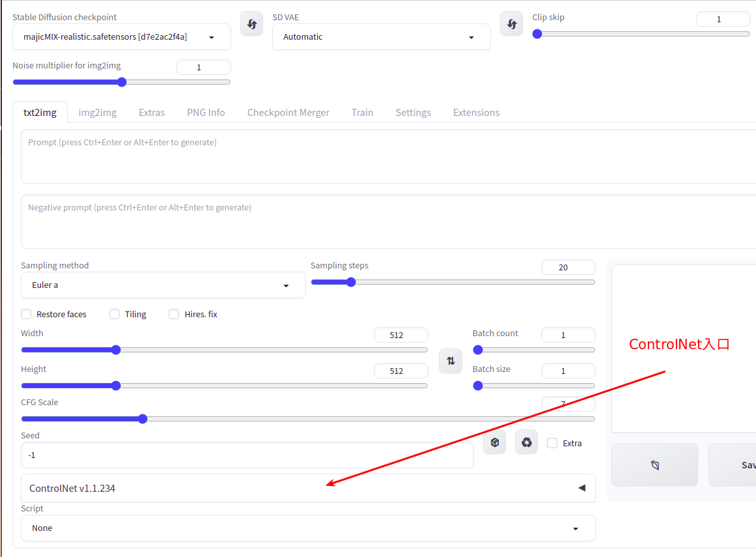Randomize seed with dice icon
Screen dimensions: 756x557
495,442
